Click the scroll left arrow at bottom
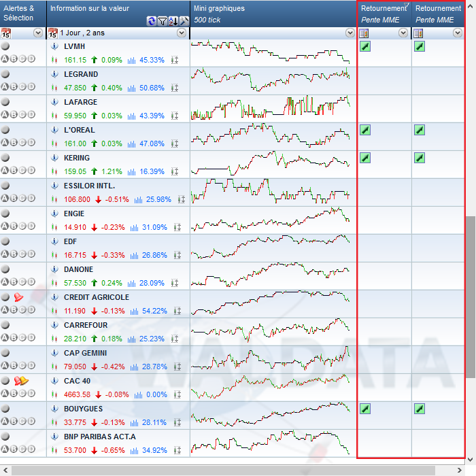 coord(5,471)
